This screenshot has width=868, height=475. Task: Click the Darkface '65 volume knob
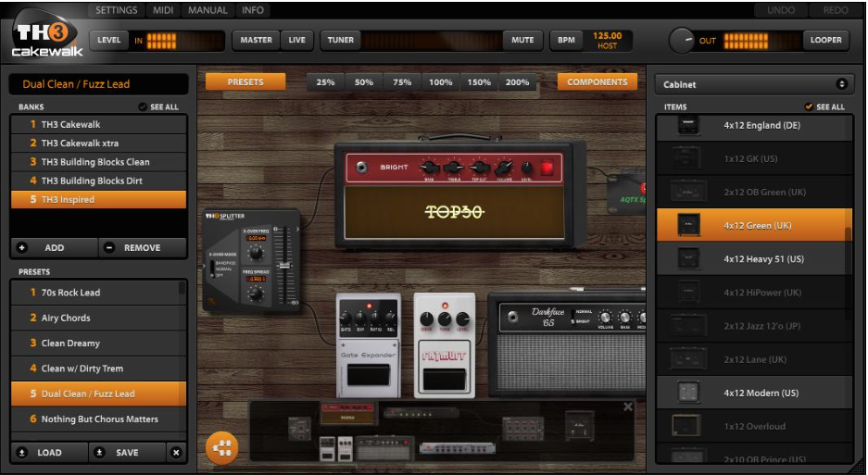(606, 318)
